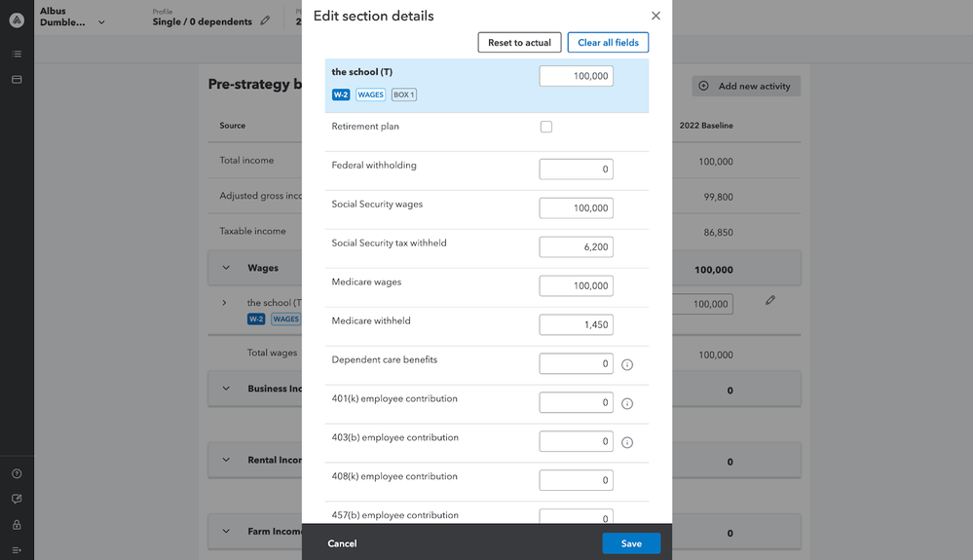Screen dimensions: 973x560
Task: Click Reset to actual button
Action: point(519,43)
